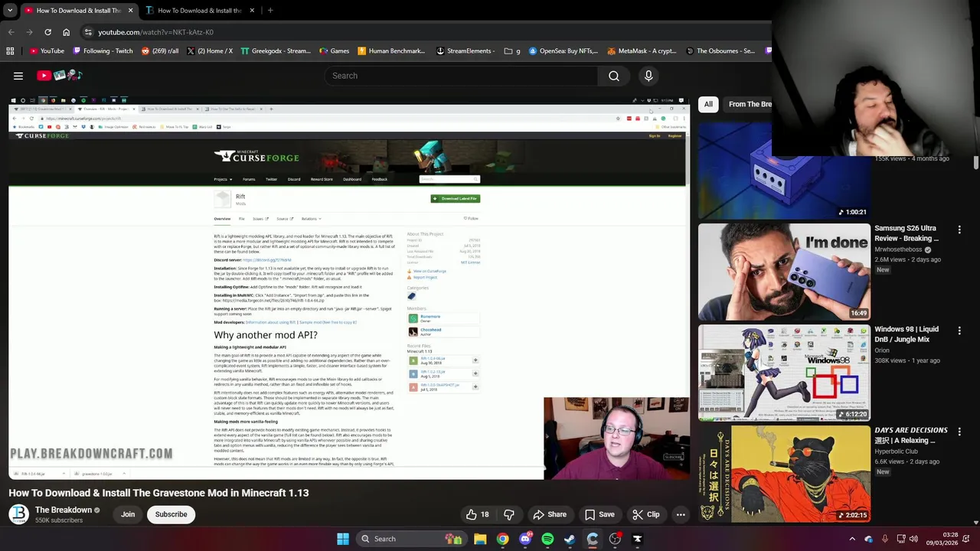Viewport: 980px width, 551px height.
Task: Join The Breakdown channel membership
Action: click(128, 514)
